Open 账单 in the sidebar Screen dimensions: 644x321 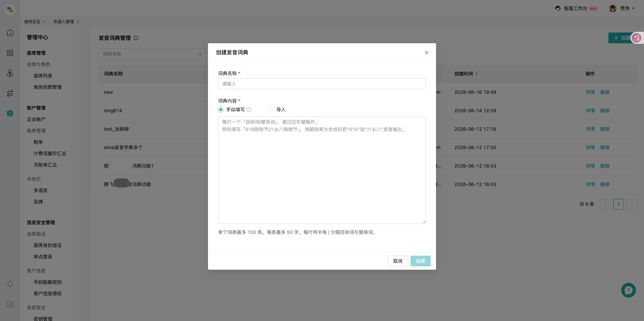pos(38,142)
